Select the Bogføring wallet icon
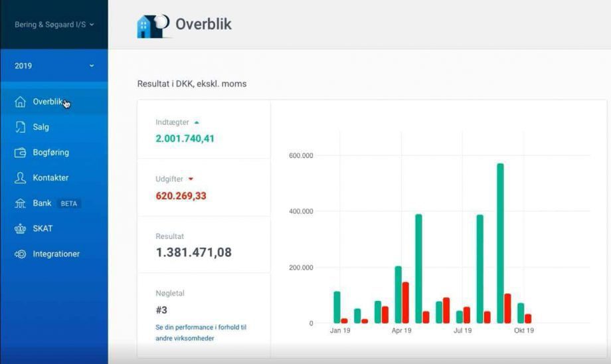The width and height of the screenshot is (611, 364). point(20,152)
